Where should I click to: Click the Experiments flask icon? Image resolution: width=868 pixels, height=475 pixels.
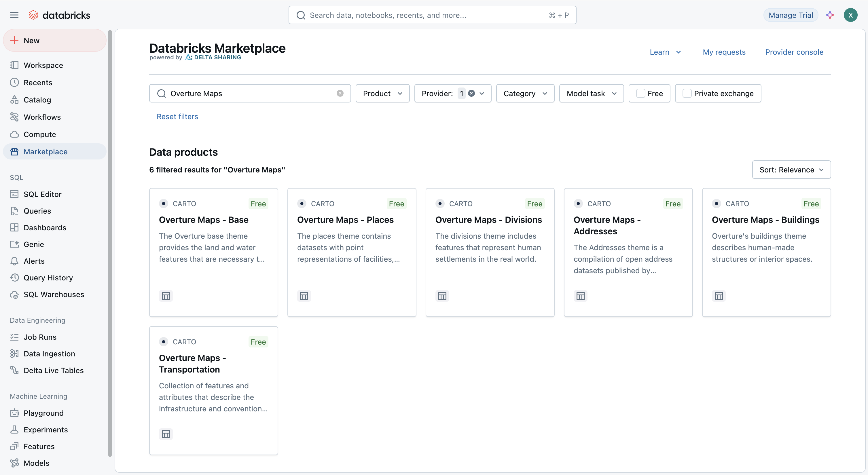pos(14,430)
